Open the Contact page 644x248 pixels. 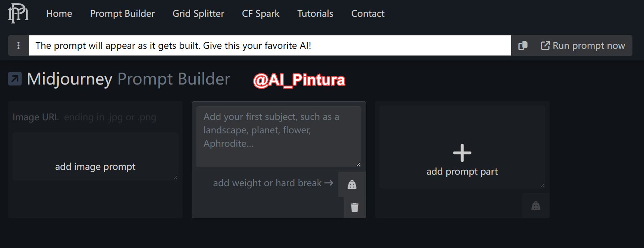click(368, 14)
